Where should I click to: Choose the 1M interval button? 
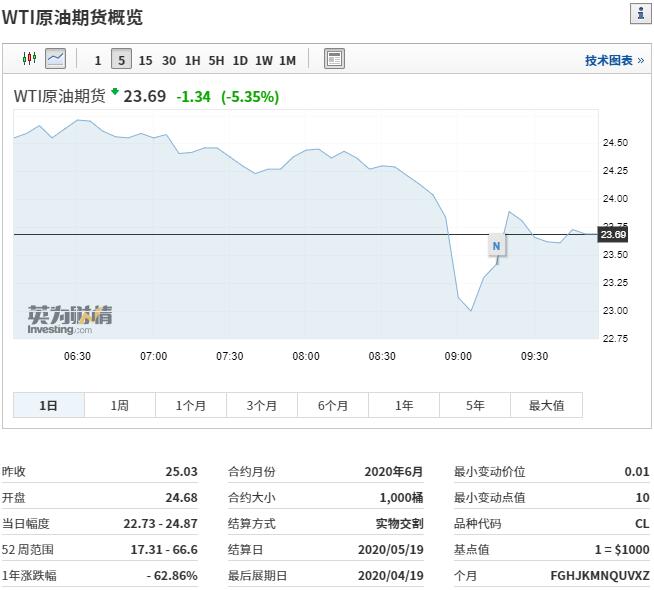point(287,60)
